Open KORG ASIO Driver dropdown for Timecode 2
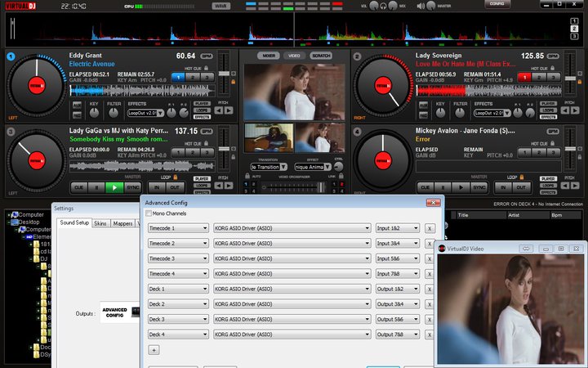The width and height of the screenshot is (588, 368). point(292,244)
